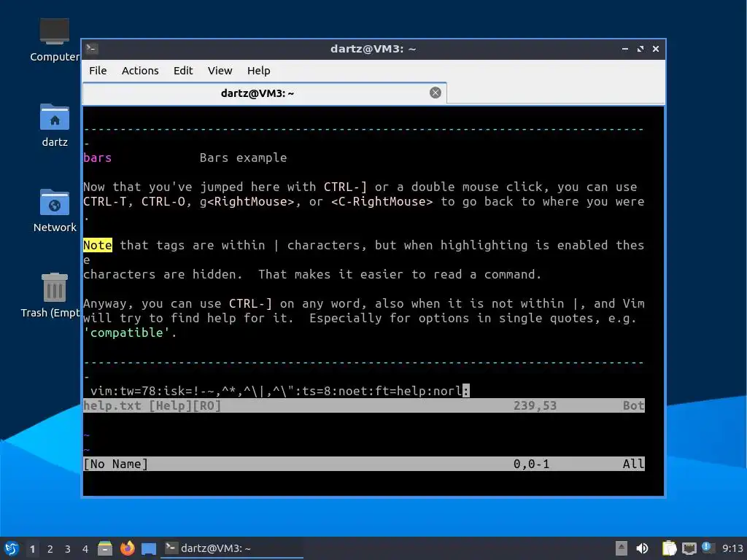Switch to virtual desktop 1
Viewport: 747px width, 560px height.
tap(32, 549)
